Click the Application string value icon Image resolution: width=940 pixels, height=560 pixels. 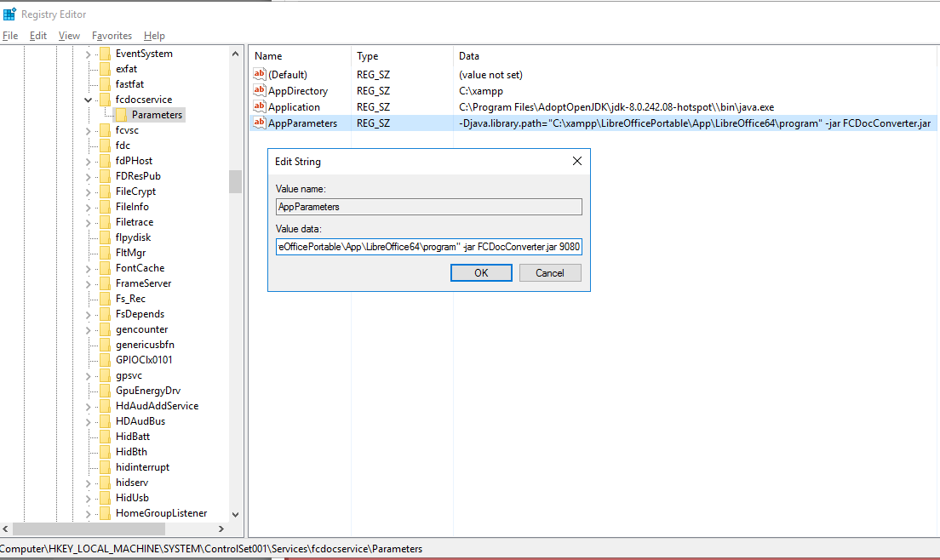pos(260,107)
